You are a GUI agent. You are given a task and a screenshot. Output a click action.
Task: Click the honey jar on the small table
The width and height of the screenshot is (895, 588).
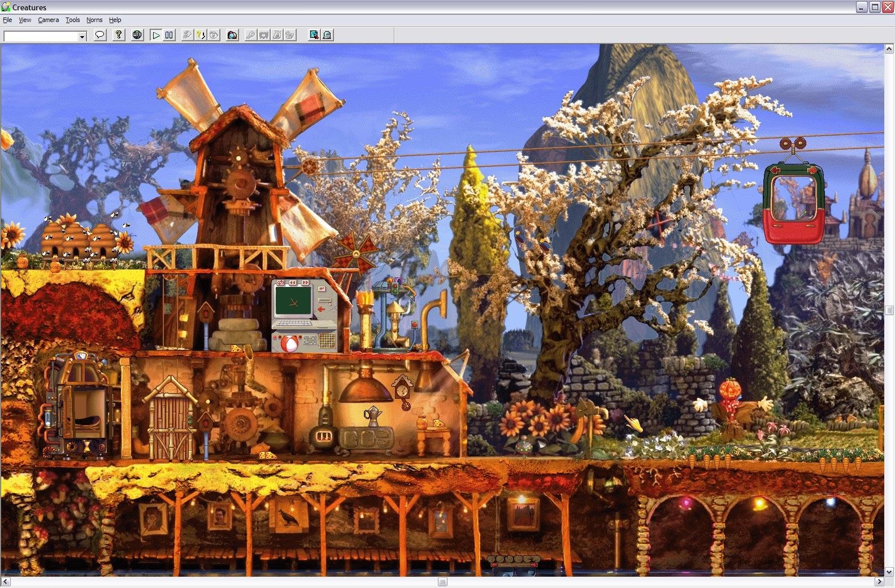[422, 423]
